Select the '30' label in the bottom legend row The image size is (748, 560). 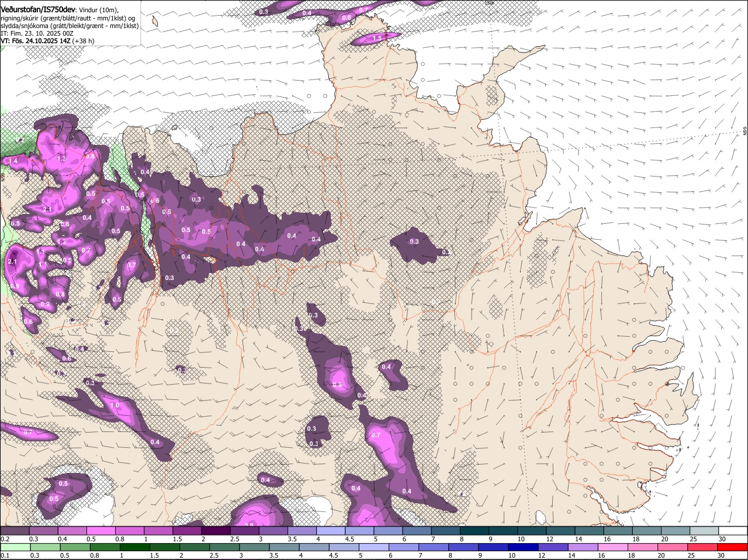(721, 555)
